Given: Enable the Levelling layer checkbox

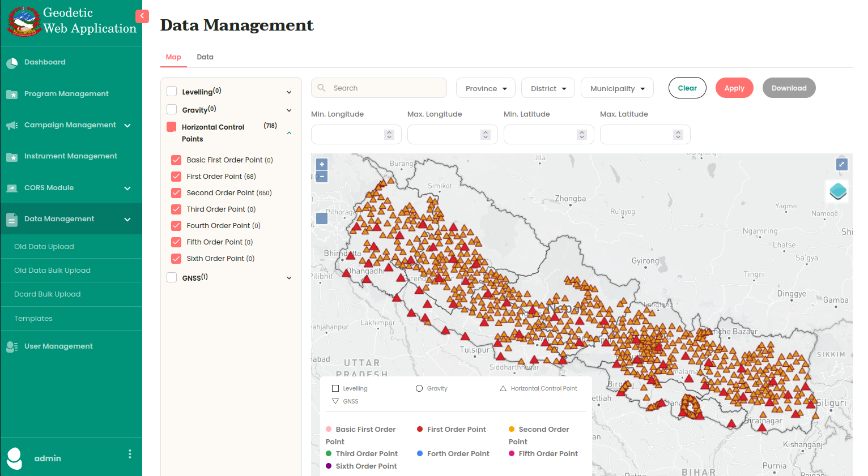Looking at the screenshot, I should point(172,92).
